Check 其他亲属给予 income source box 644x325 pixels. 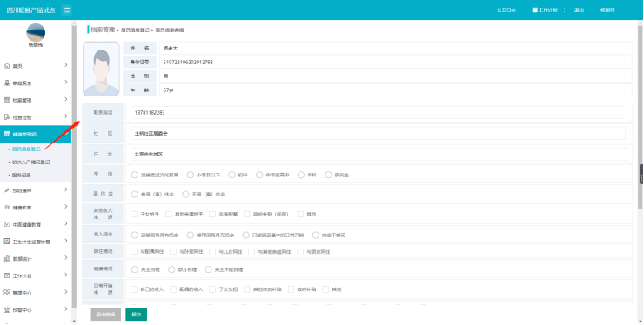point(168,214)
